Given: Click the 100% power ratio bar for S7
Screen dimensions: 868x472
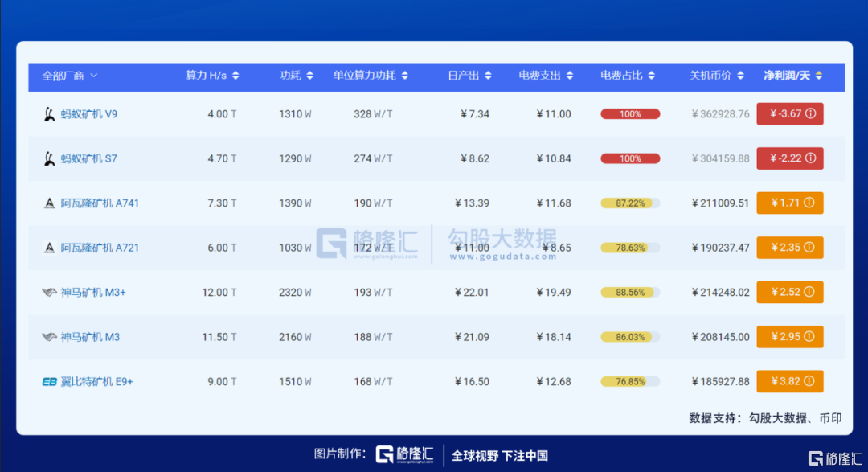Looking at the screenshot, I should (630, 158).
